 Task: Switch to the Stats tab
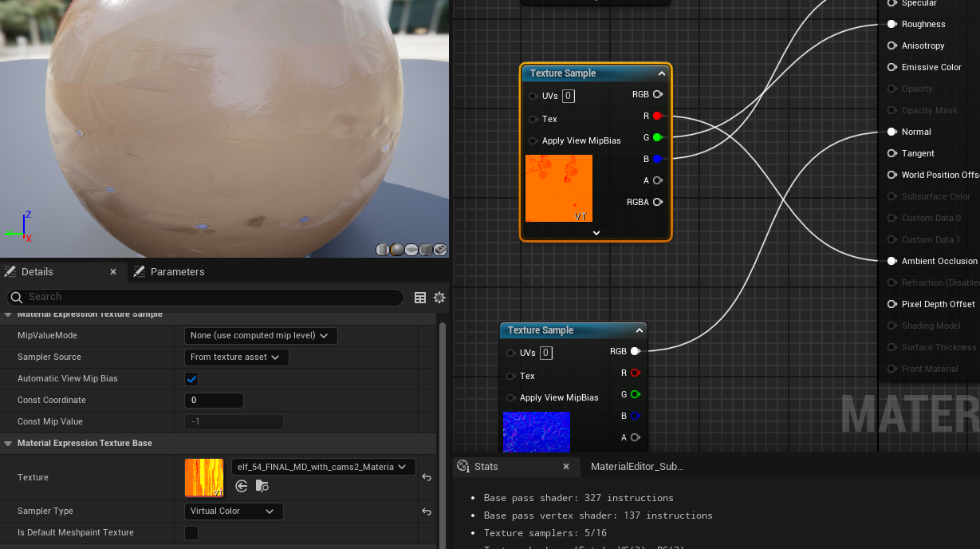486,467
